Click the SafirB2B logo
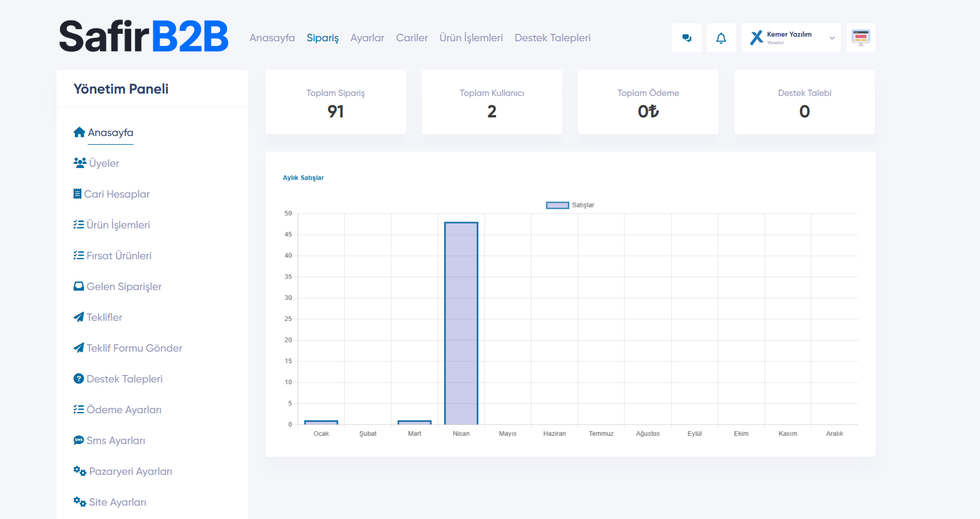Image resolution: width=980 pixels, height=519 pixels. (143, 37)
